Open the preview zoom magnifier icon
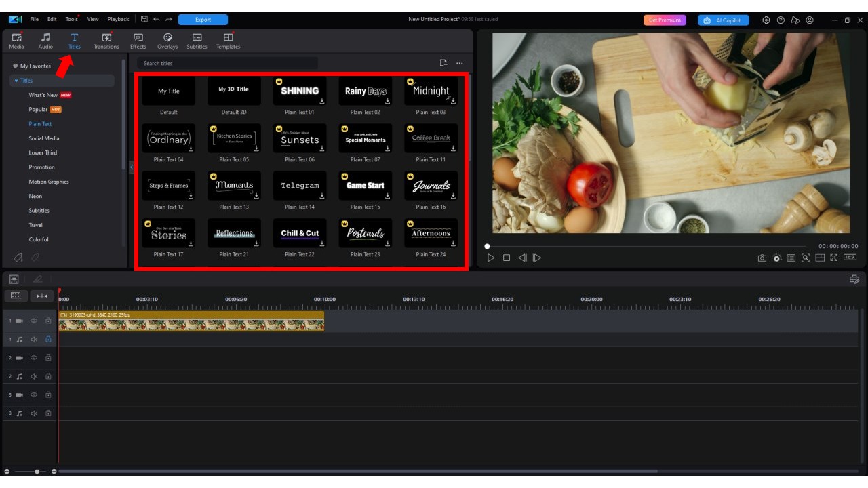868x488 pixels. pyautogui.click(x=806, y=258)
